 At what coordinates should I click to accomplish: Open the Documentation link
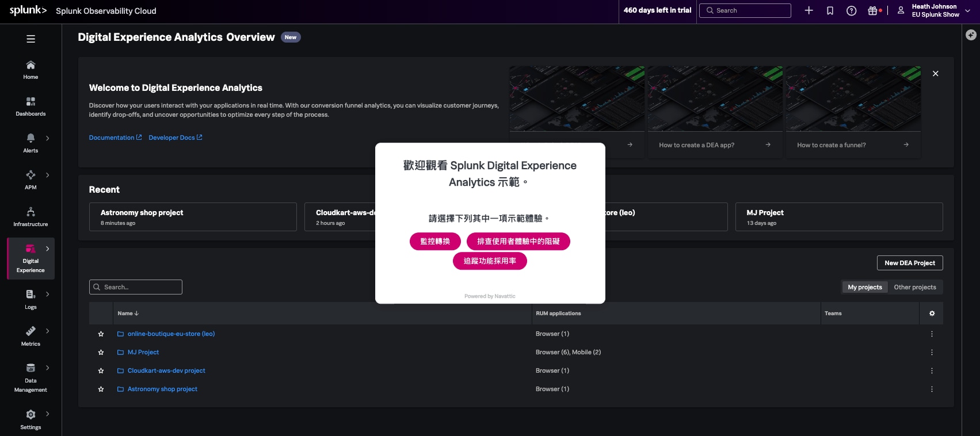pos(115,137)
